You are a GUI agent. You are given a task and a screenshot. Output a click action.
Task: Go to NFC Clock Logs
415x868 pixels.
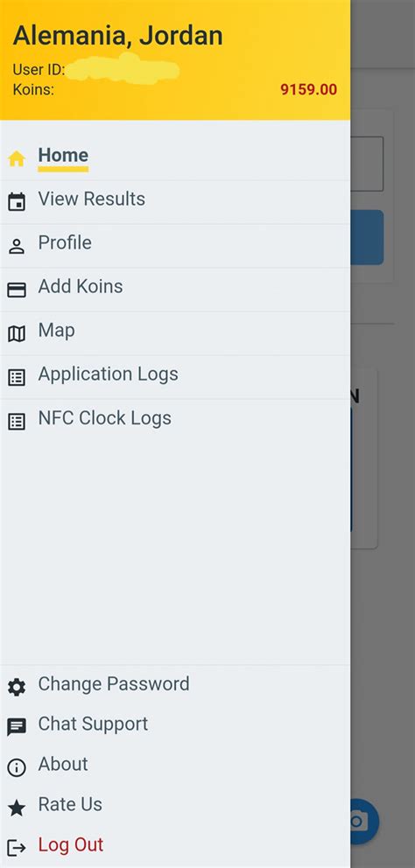point(175,421)
